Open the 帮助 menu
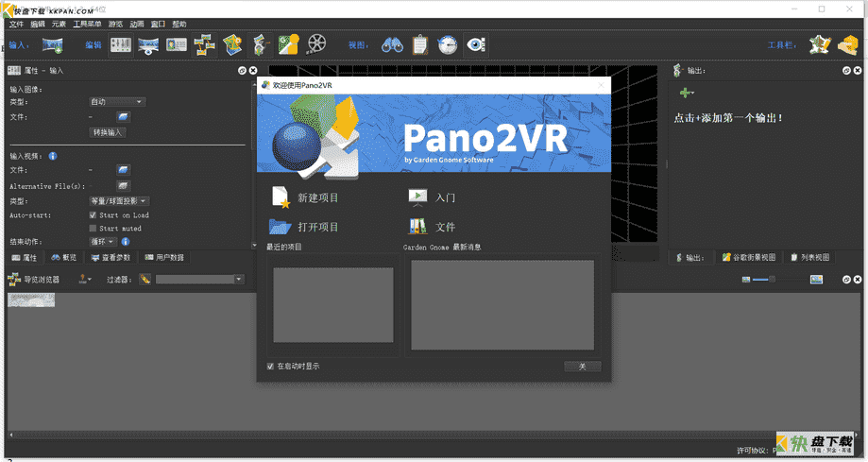 pyautogui.click(x=179, y=24)
